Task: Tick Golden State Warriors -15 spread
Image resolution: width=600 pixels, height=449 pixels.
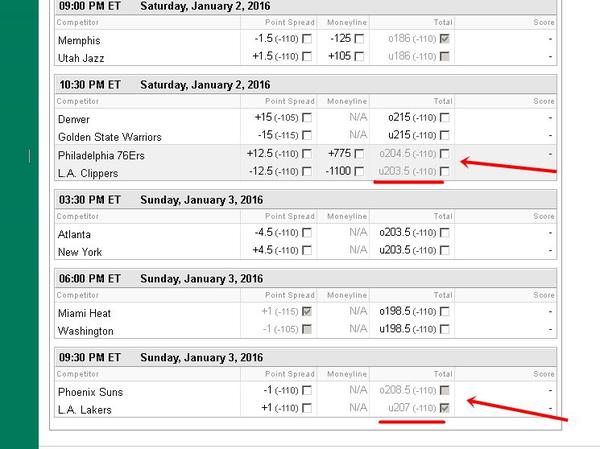Action: pos(307,135)
